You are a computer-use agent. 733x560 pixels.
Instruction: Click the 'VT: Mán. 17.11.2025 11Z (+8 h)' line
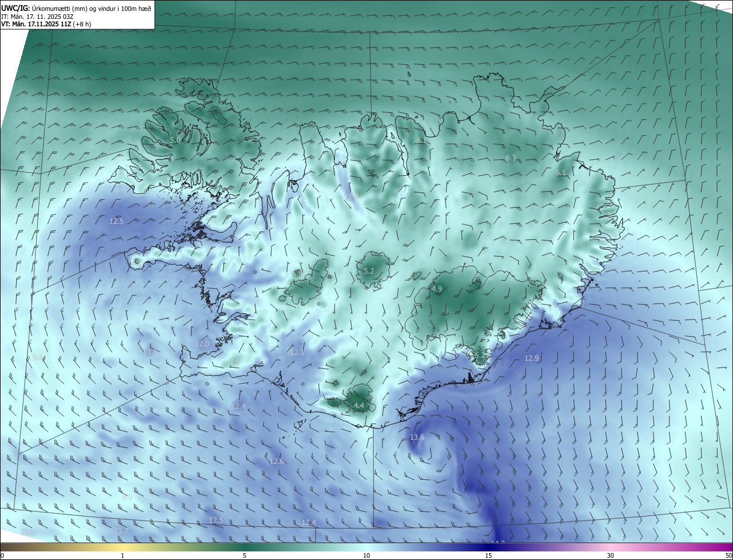46,24
